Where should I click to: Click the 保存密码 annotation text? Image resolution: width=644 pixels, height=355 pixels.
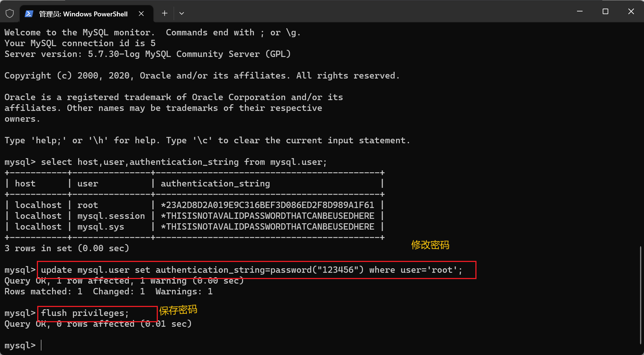178,310
